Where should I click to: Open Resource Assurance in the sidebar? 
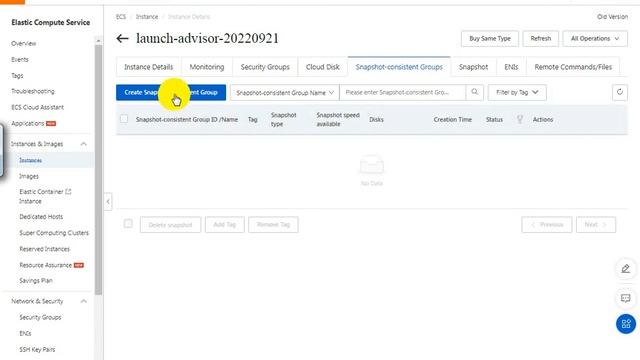point(46,265)
